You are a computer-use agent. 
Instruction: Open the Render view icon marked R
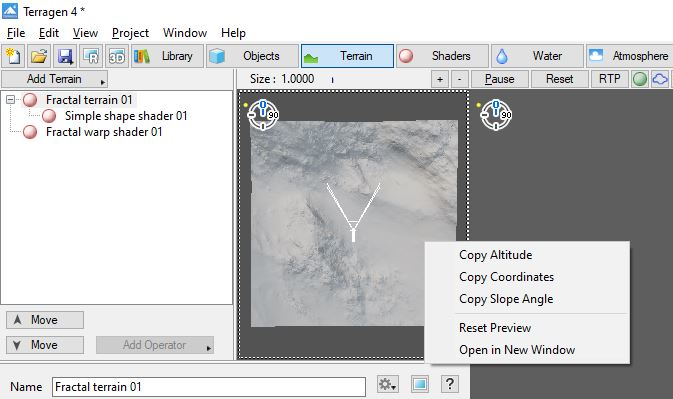(91, 56)
